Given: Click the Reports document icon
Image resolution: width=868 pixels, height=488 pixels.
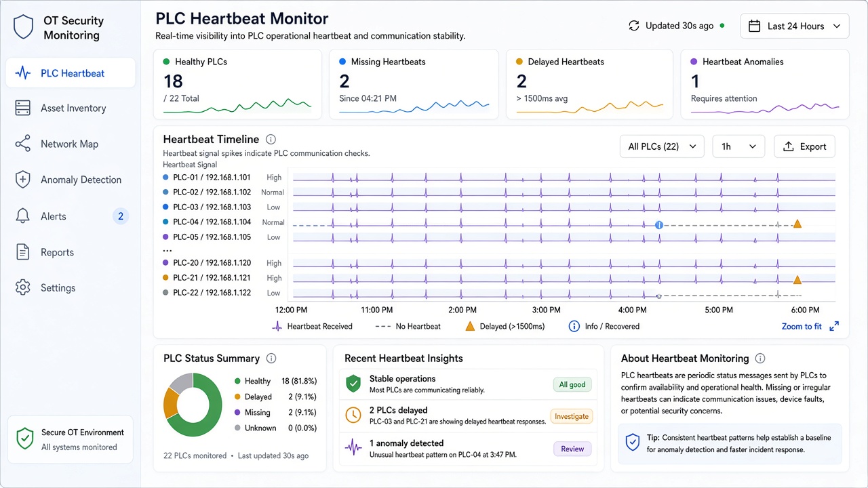Looking at the screenshot, I should (x=23, y=252).
